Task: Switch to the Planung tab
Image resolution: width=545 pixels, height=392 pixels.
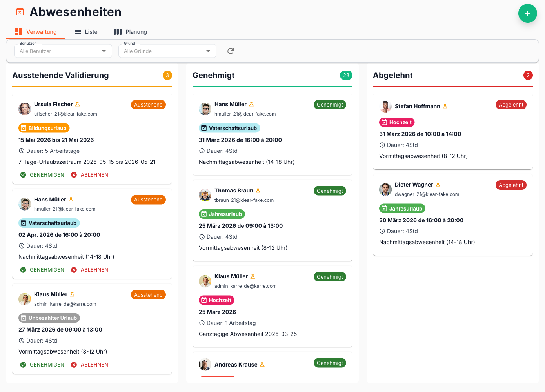Action: click(x=130, y=32)
